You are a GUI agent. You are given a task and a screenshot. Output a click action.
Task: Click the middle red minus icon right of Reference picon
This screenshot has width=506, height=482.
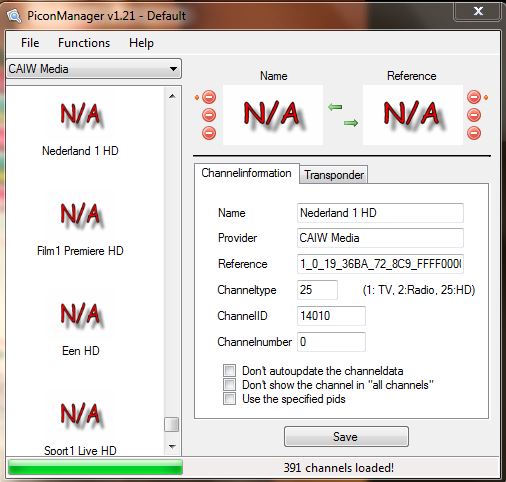(474, 115)
